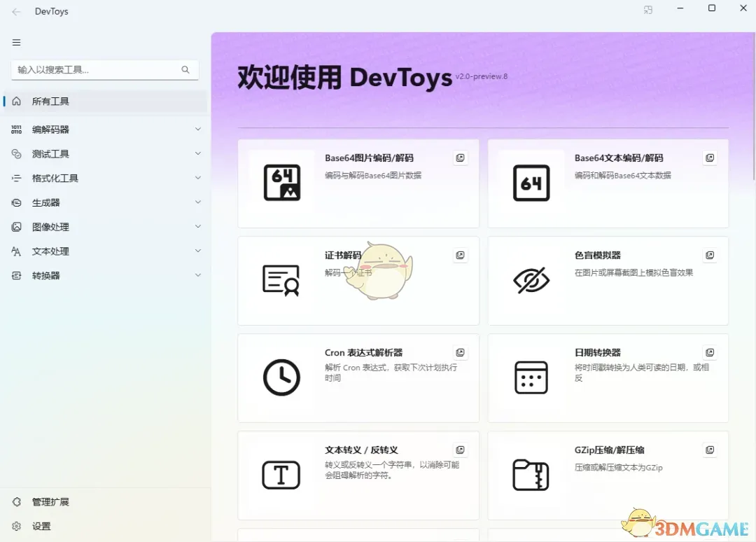This screenshot has height=542, width=756.
Task: Open Base64文本编码/解码 in a new window
Action: (710, 158)
